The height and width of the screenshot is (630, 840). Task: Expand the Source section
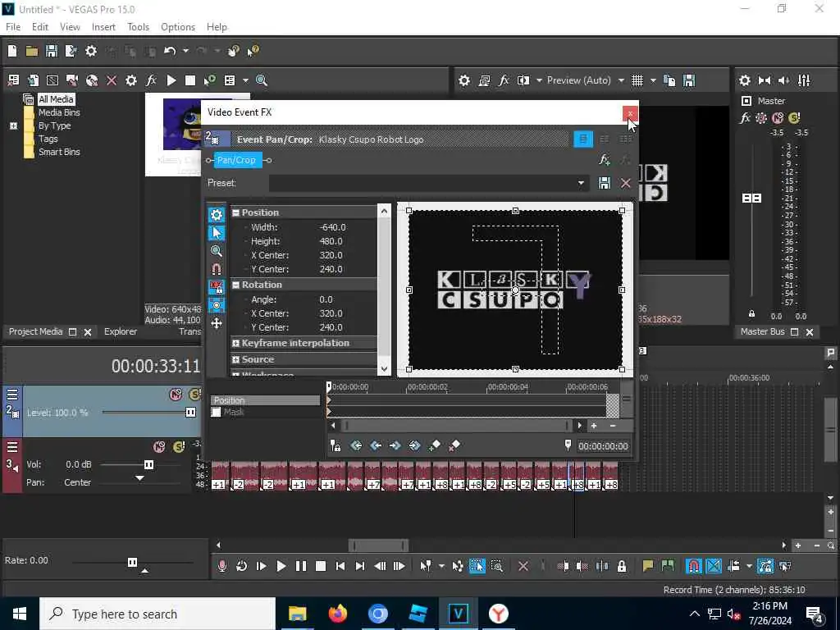coord(235,359)
